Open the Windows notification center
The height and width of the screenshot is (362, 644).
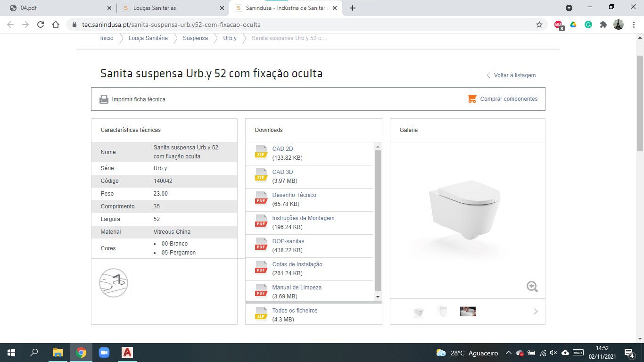coord(629,353)
